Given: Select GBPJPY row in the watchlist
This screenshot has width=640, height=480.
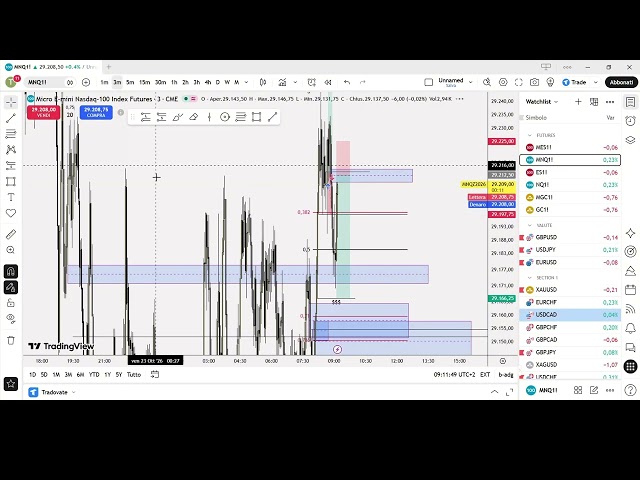Looking at the screenshot, I should [570, 352].
